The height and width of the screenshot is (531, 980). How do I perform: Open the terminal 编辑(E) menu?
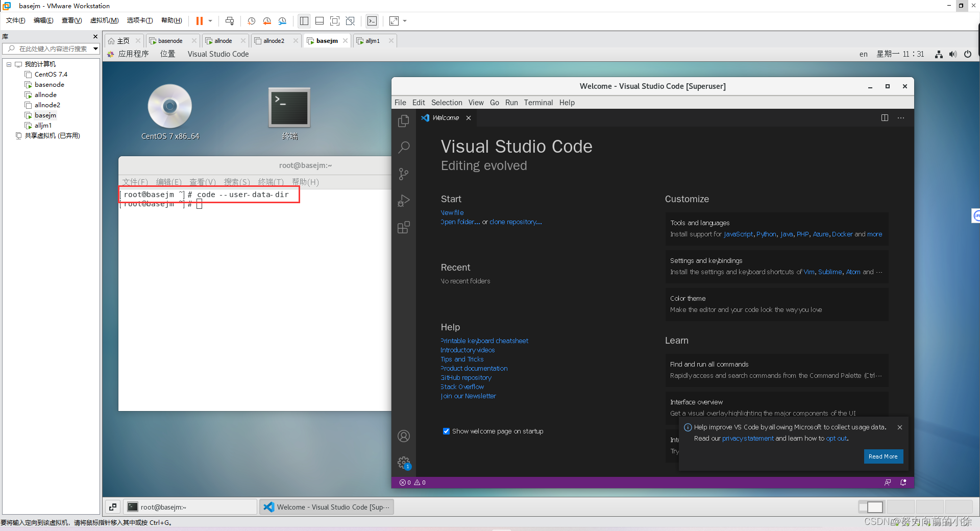168,182
